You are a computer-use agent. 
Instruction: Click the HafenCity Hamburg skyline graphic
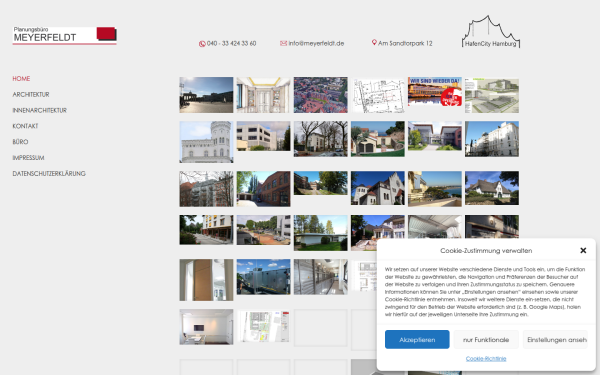(x=491, y=32)
